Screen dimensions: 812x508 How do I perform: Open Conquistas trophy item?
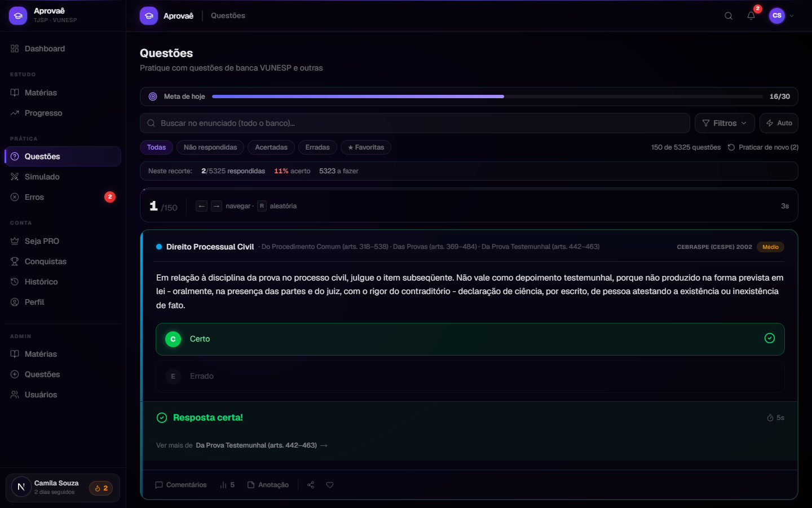point(63,261)
